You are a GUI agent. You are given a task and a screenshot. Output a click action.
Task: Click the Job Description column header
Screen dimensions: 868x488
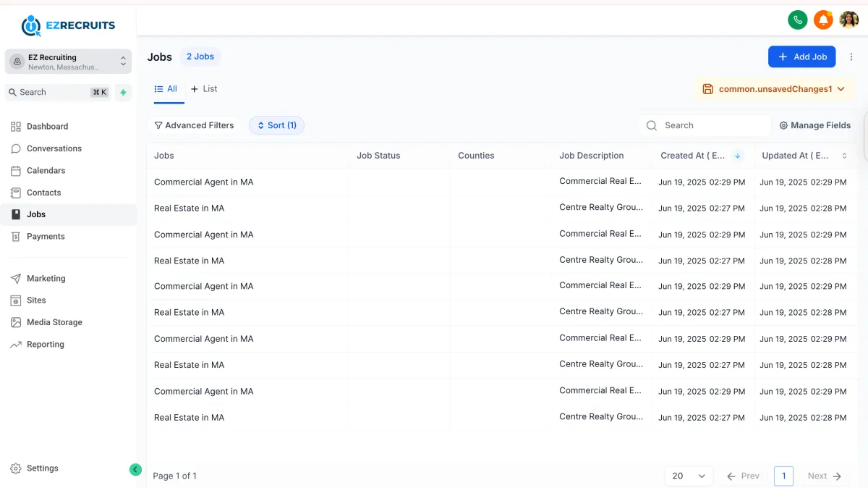592,156
